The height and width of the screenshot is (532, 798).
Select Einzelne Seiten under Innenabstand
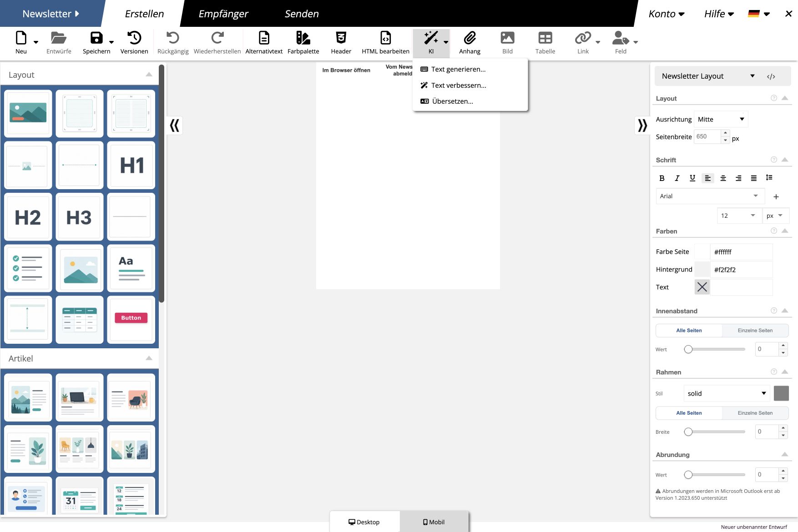click(755, 331)
